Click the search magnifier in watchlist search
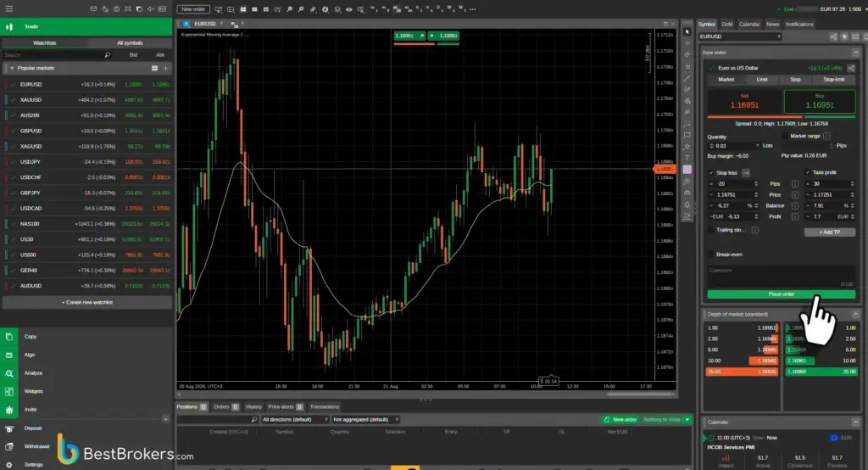 click(x=108, y=55)
